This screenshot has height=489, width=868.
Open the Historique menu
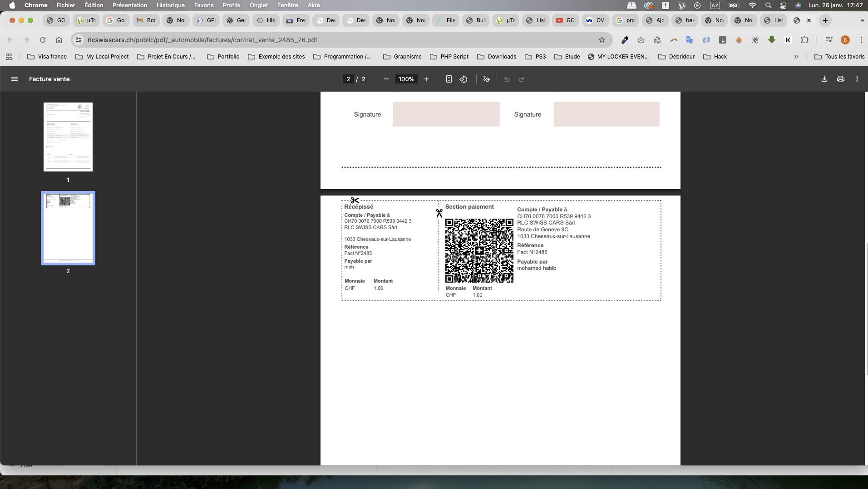click(170, 5)
